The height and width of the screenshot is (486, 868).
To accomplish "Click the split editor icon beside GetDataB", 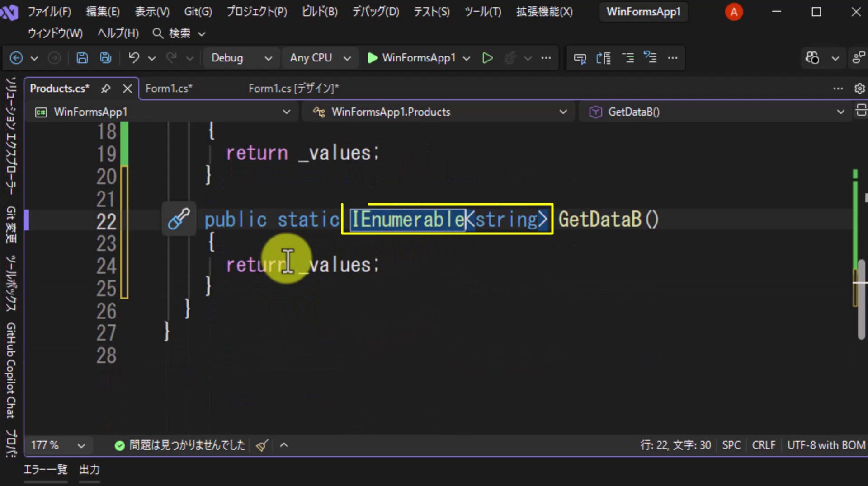I will [x=861, y=110].
